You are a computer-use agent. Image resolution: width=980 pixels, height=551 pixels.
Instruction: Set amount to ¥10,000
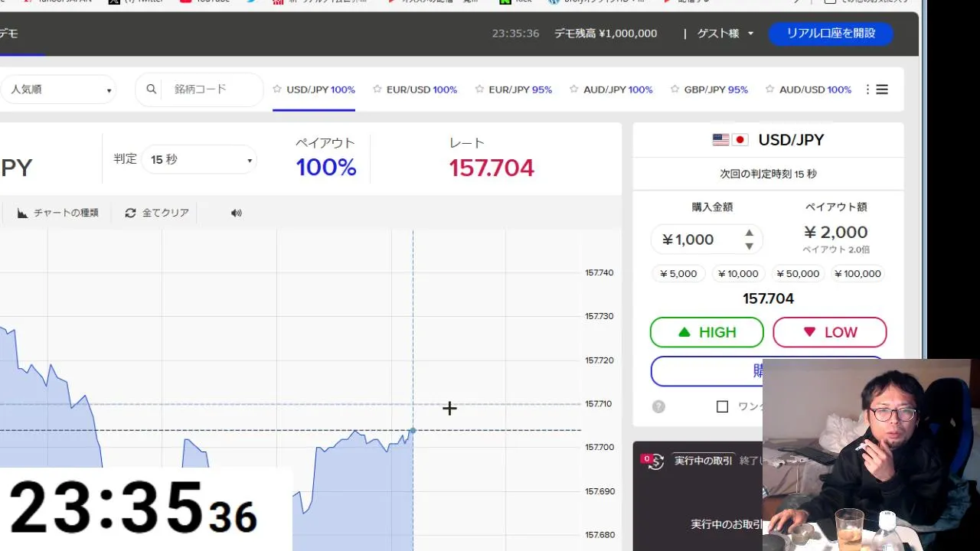click(738, 273)
